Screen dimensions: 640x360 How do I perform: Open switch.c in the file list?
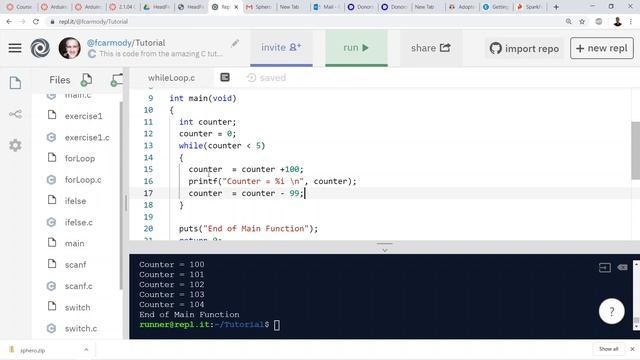(x=80, y=329)
